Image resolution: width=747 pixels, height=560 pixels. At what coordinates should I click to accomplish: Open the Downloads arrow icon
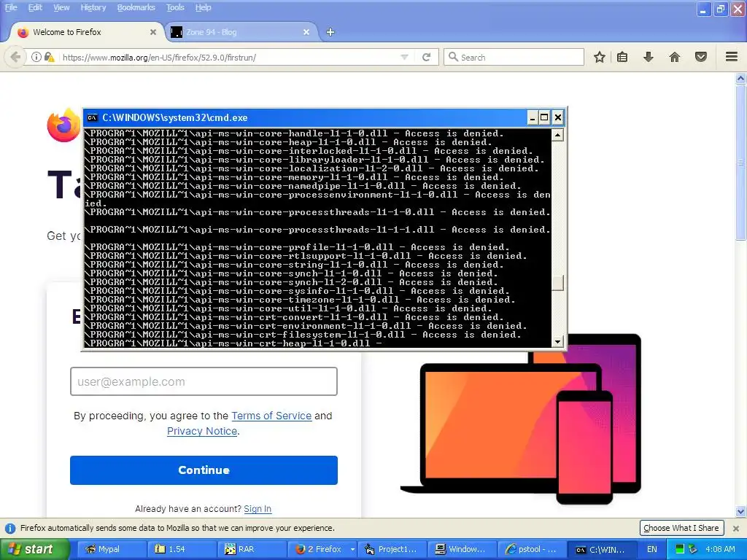(648, 57)
